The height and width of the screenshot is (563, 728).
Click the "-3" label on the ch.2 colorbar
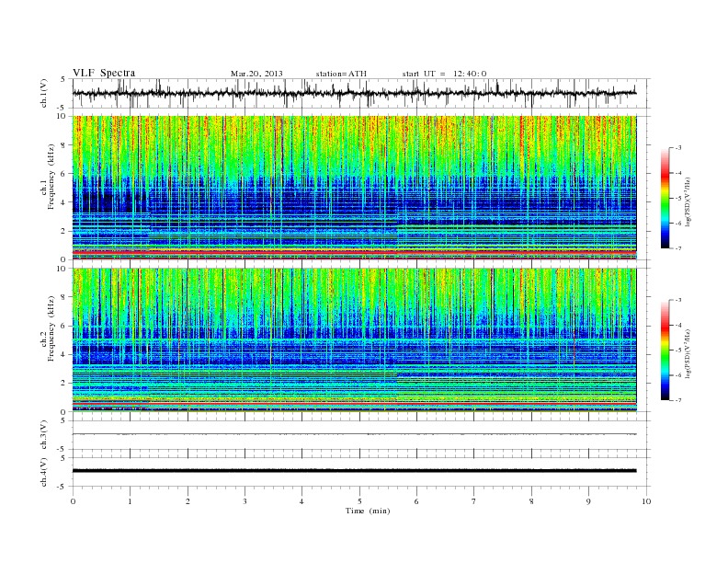[x=678, y=300]
